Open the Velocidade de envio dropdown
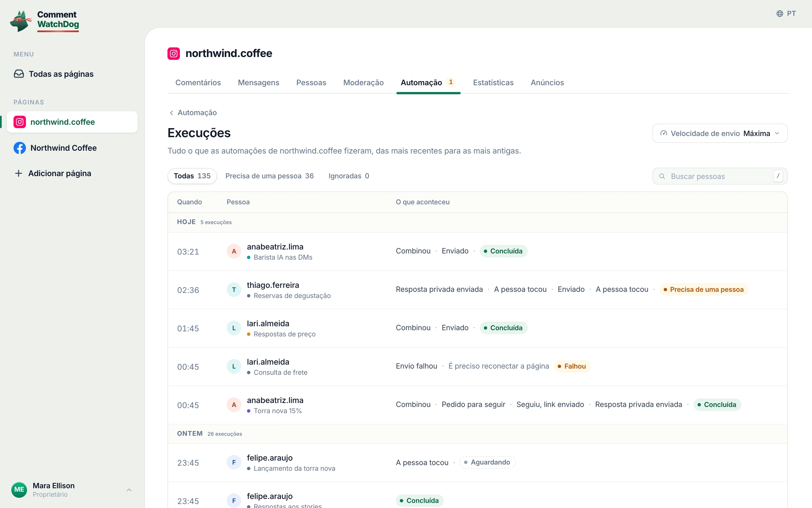 [x=720, y=133]
